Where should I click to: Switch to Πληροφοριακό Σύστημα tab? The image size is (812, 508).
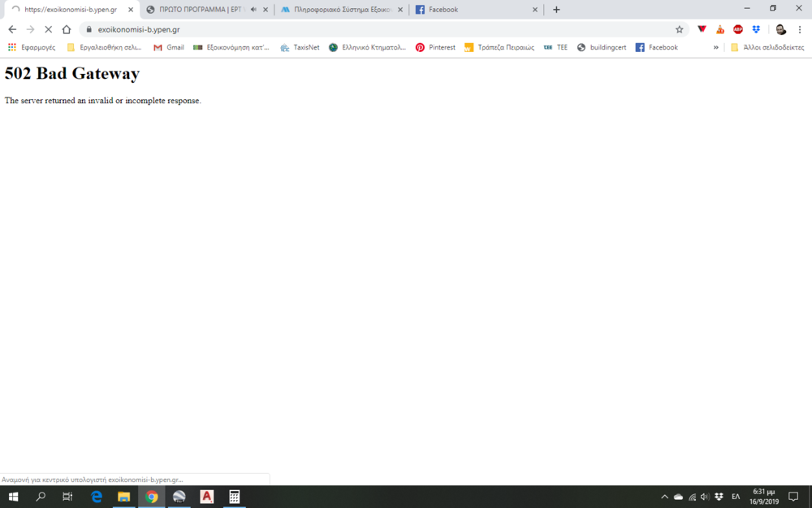[x=341, y=10]
